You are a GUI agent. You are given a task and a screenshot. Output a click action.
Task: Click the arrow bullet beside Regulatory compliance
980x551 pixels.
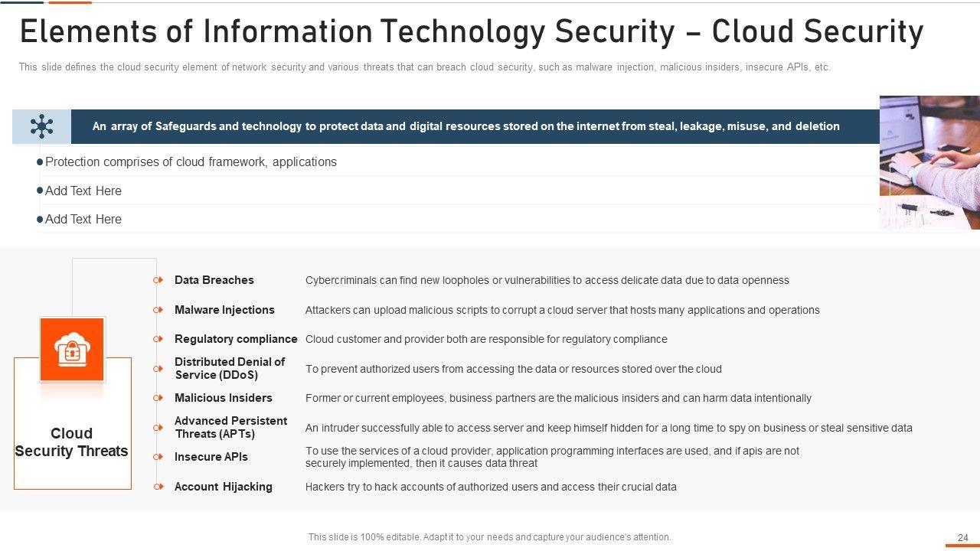click(158, 339)
